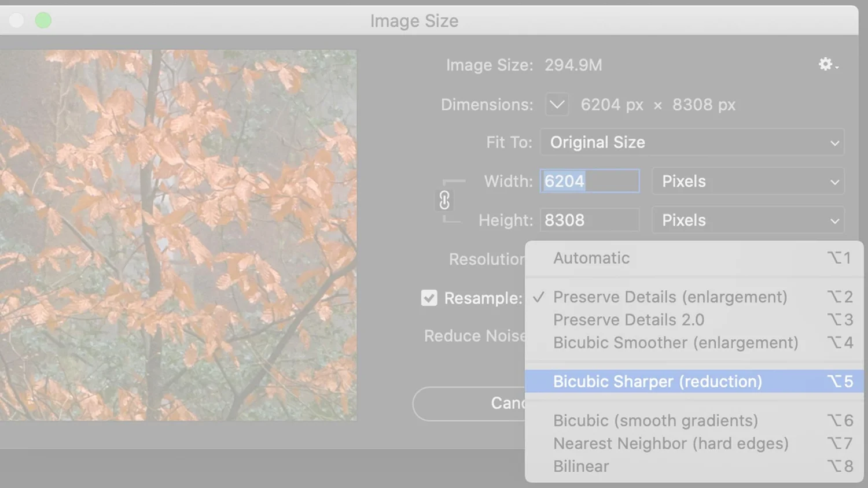Screen dimensions: 868x488
Task: Click into the Width input field
Action: click(590, 181)
